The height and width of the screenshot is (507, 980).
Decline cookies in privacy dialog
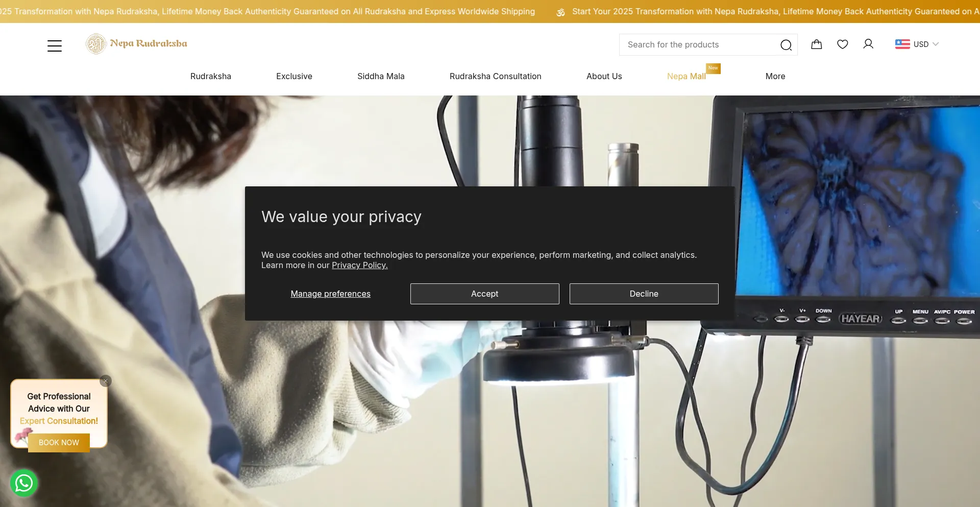tap(644, 294)
